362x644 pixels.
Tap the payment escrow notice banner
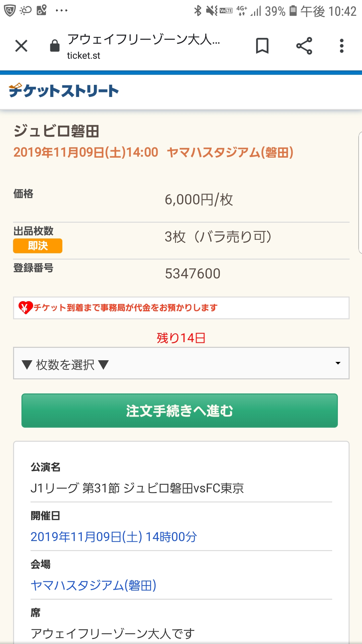pos(181,308)
